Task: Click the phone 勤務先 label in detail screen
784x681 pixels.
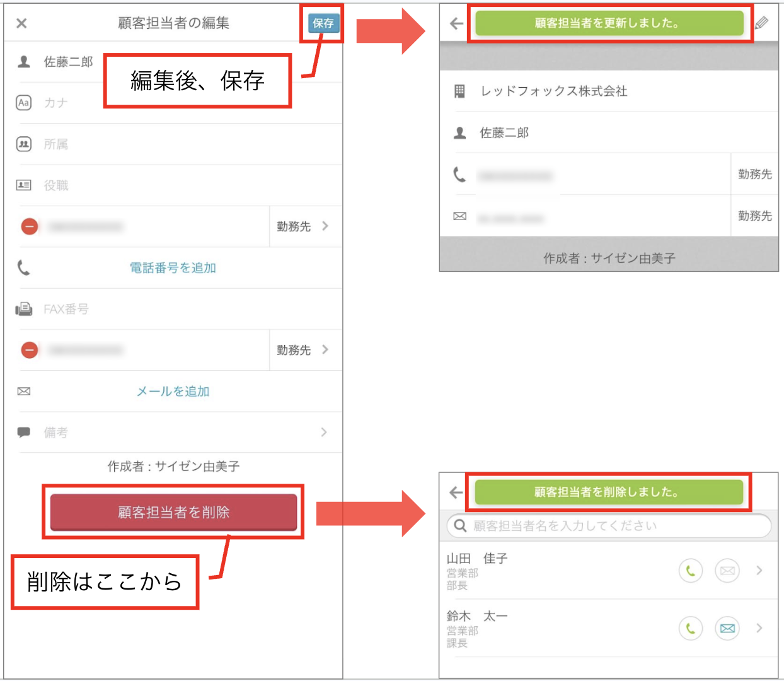Action: click(x=755, y=175)
